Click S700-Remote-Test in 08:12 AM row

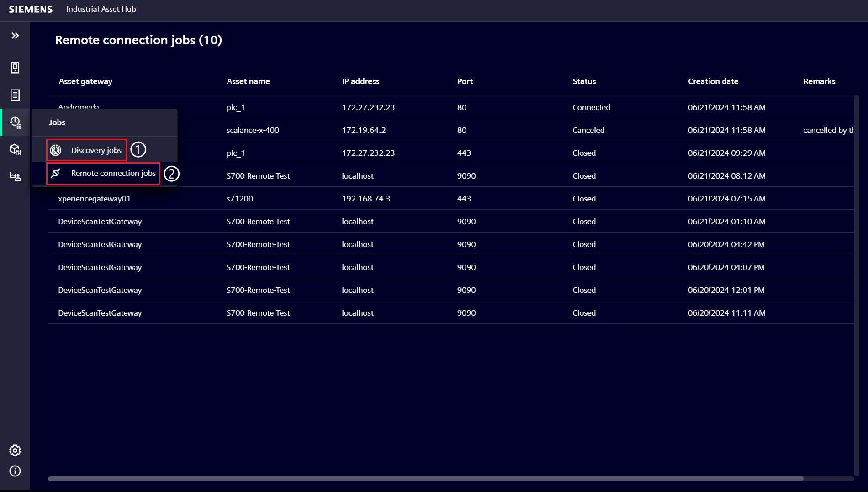coord(258,176)
